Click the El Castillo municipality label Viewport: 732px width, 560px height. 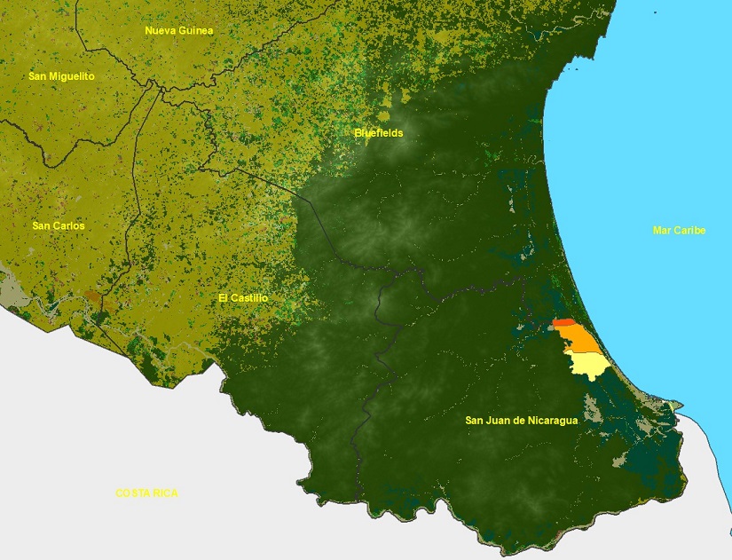click(243, 298)
